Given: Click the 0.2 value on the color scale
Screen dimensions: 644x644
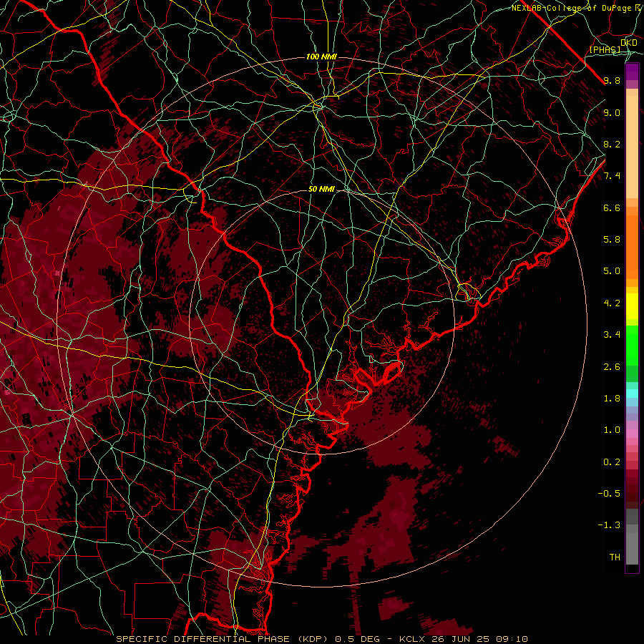Looking at the screenshot, I should [612, 462].
